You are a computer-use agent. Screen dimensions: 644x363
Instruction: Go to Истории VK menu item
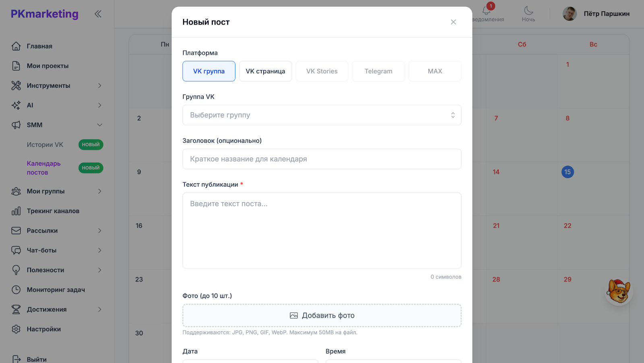click(x=45, y=145)
